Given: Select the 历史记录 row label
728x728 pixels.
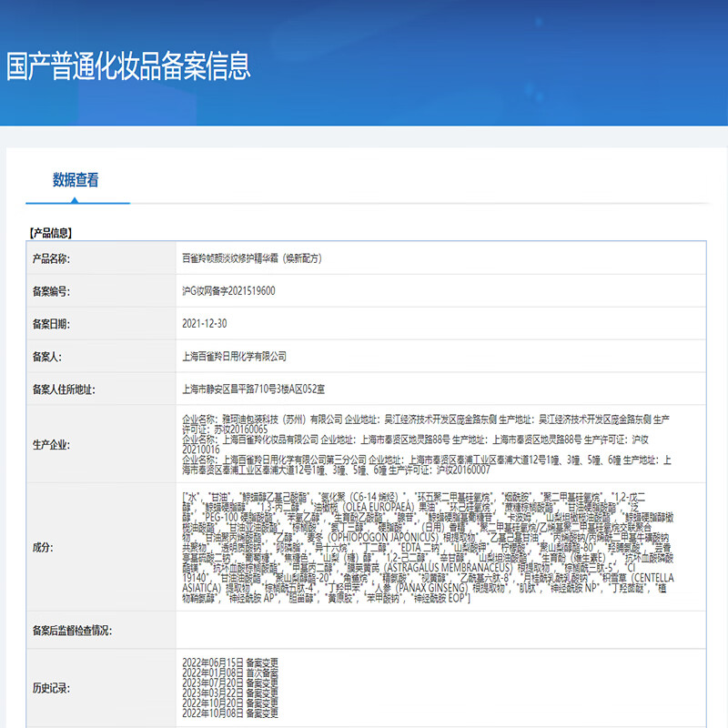Looking at the screenshot, I should pyautogui.click(x=50, y=689).
